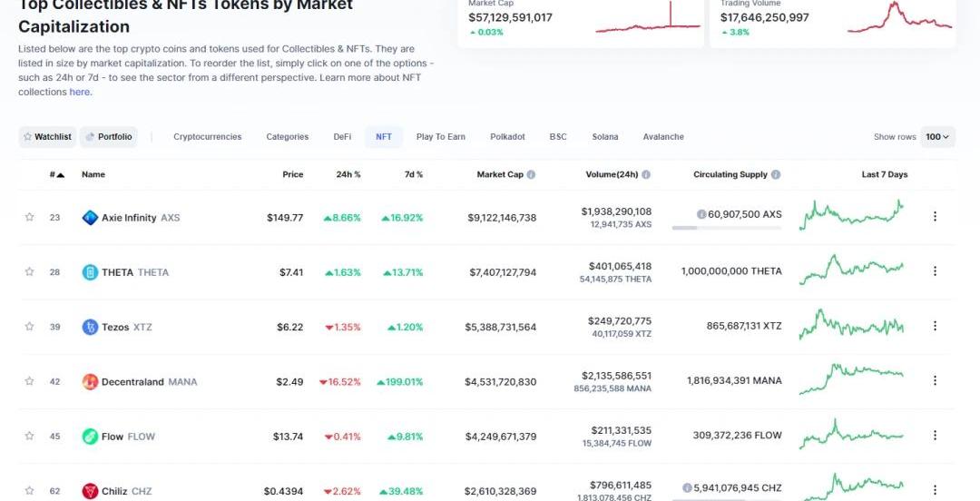Screen dimensions: 980x501
Task: Open more options for THETA row
Action: pyautogui.click(x=935, y=270)
